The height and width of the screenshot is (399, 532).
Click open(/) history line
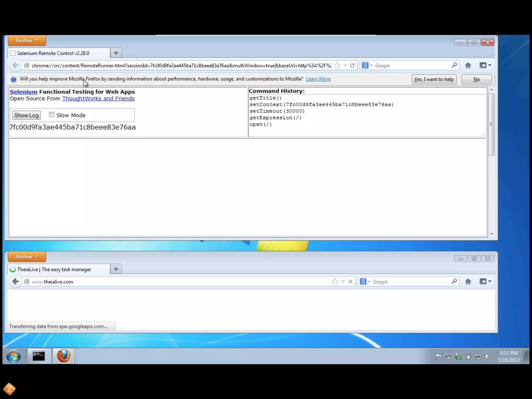click(x=261, y=124)
